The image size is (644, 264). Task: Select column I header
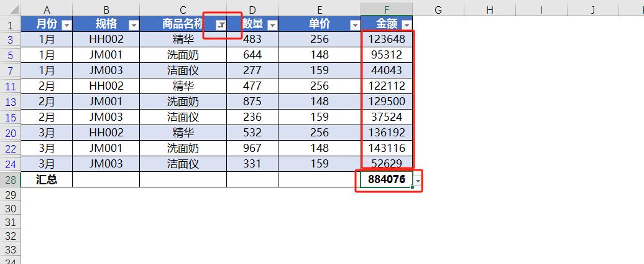[541, 10]
